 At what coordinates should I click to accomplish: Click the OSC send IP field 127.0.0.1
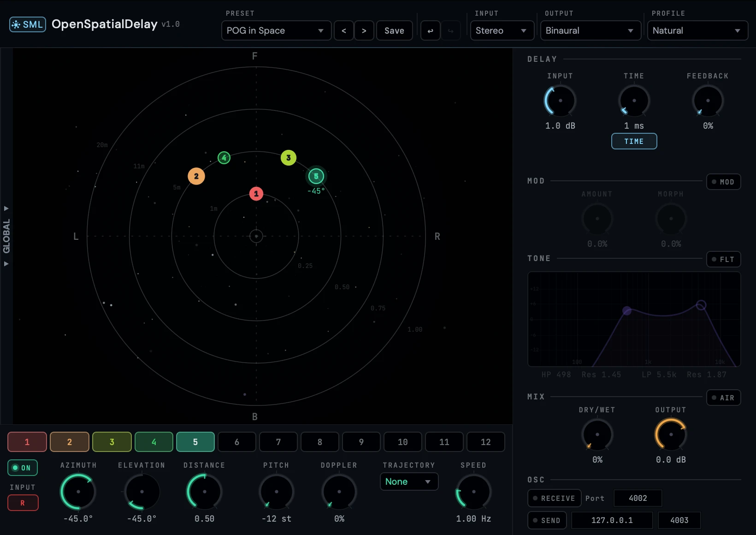click(612, 520)
